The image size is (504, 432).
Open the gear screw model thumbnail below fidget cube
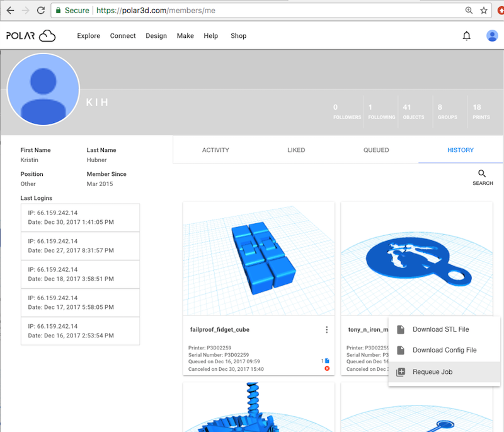[x=259, y=407]
